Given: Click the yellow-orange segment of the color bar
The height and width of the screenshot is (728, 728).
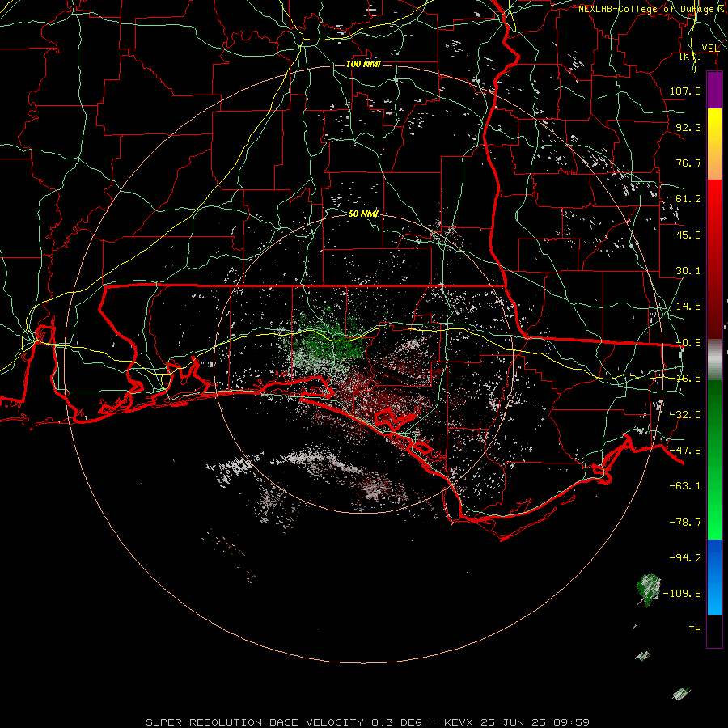Looking at the screenshot, I should (714, 144).
